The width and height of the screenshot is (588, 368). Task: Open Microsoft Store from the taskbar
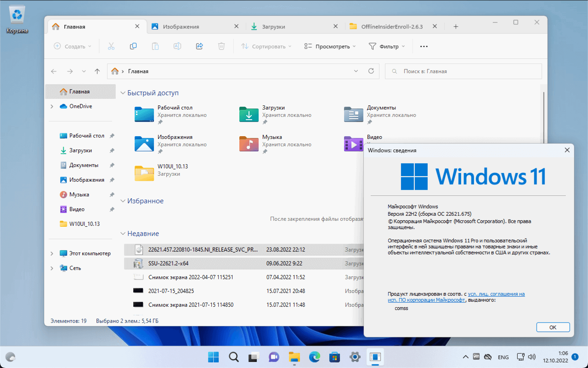click(335, 356)
